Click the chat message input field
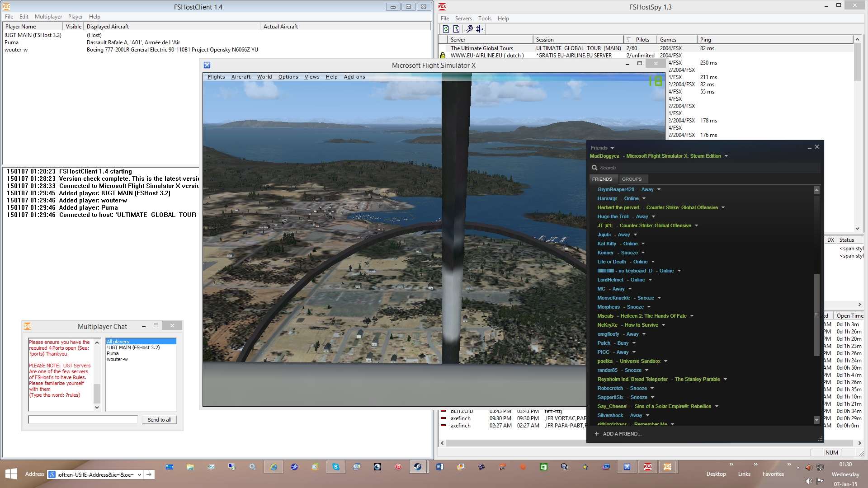The image size is (868, 488). (83, 420)
